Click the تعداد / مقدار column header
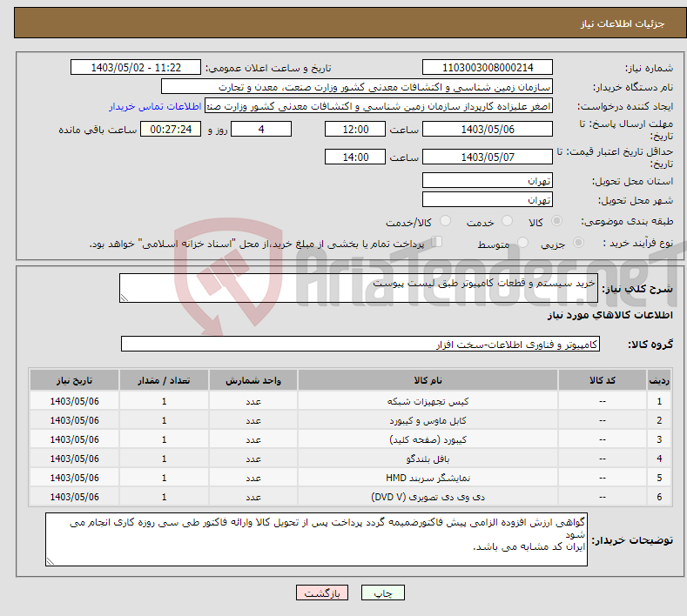687x616 pixels. (x=164, y=380)
